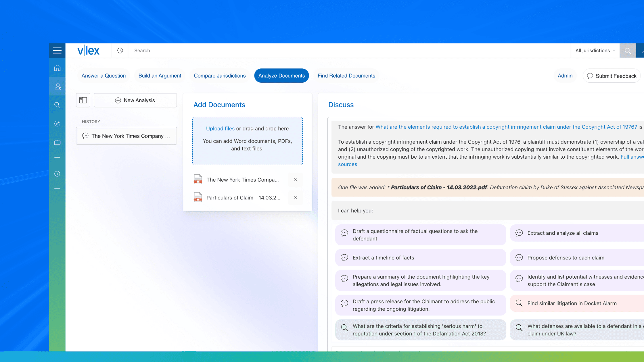Switch to Compare Jurisdictions tab

click(x=220, y=76)
